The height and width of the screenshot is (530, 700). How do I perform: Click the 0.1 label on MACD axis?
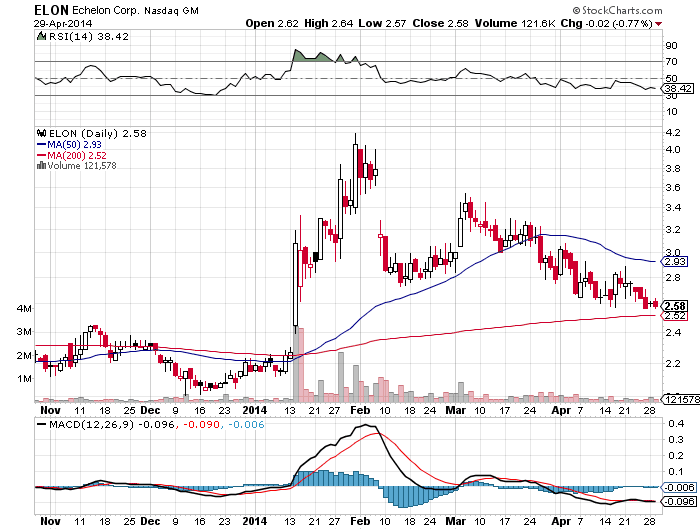coord(676,472)
